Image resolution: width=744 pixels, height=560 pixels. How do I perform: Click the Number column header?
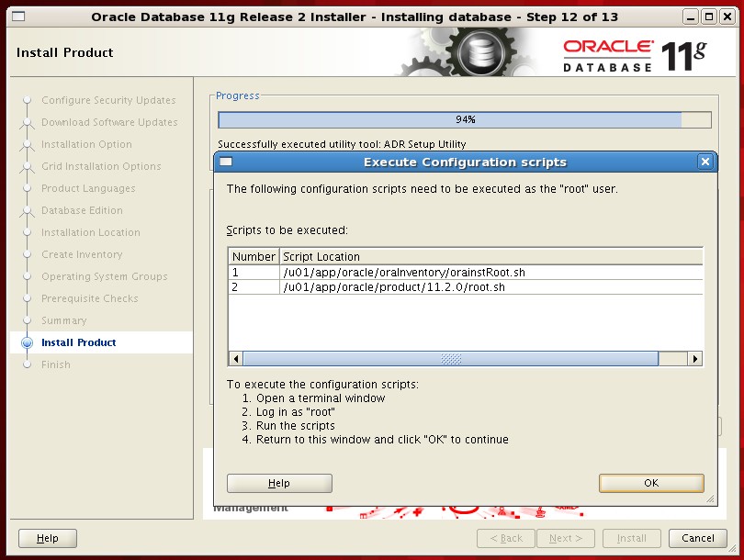(x=254, y=256)
